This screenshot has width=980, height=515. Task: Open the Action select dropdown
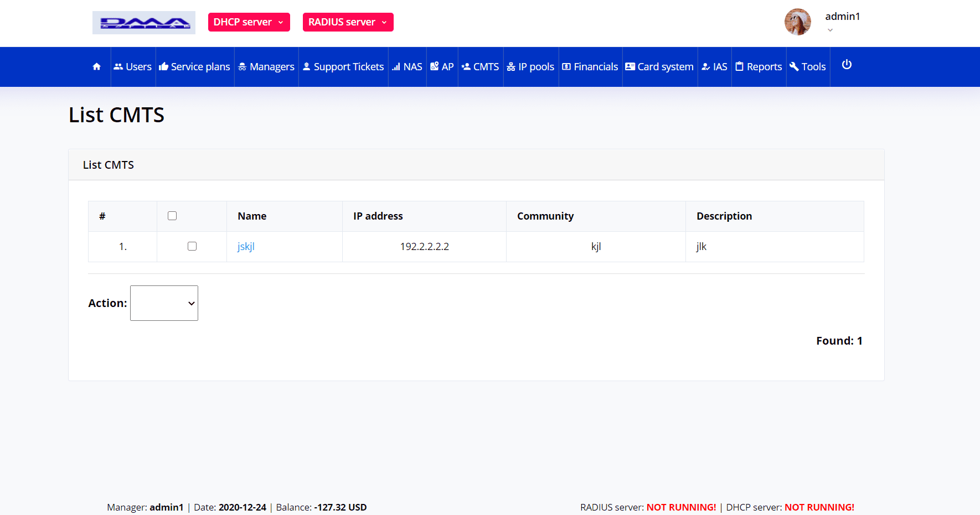click(164, 303)
